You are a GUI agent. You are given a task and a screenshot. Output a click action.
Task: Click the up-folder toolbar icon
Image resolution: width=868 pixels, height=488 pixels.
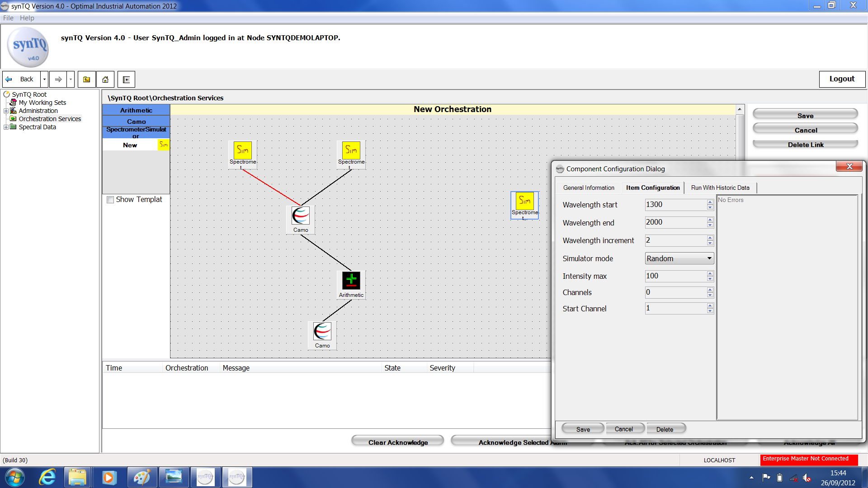(x=86, y=79)
